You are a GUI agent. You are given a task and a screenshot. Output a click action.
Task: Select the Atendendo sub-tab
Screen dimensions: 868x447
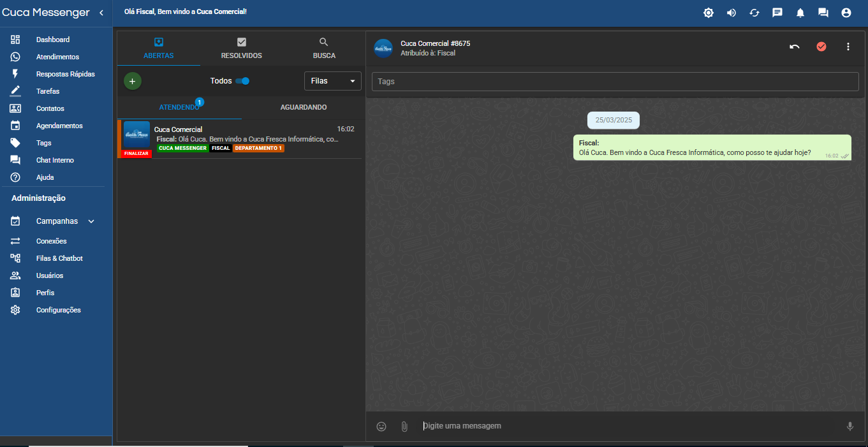point(179,107)
